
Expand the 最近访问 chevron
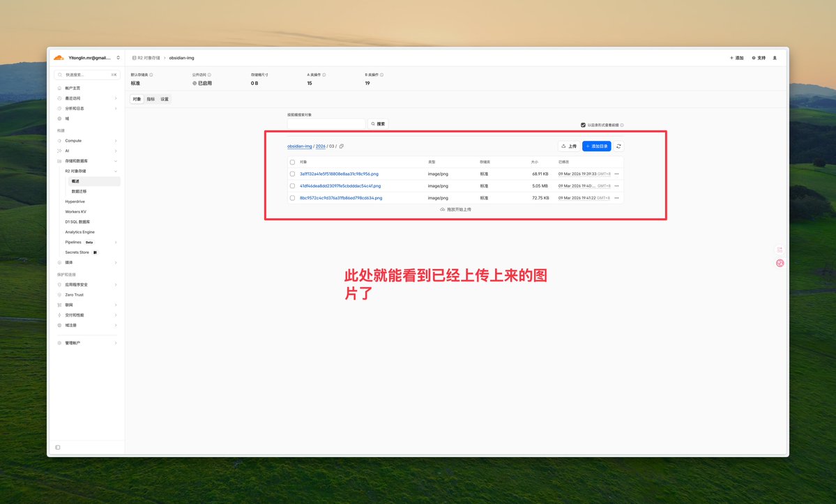pyautogui.click(x=116, y=98)
